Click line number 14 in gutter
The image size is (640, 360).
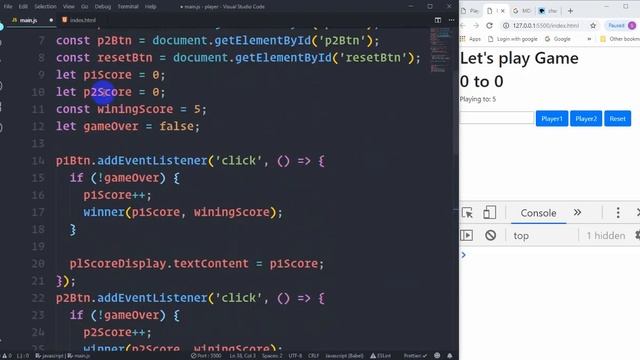(x=38, y=160)
